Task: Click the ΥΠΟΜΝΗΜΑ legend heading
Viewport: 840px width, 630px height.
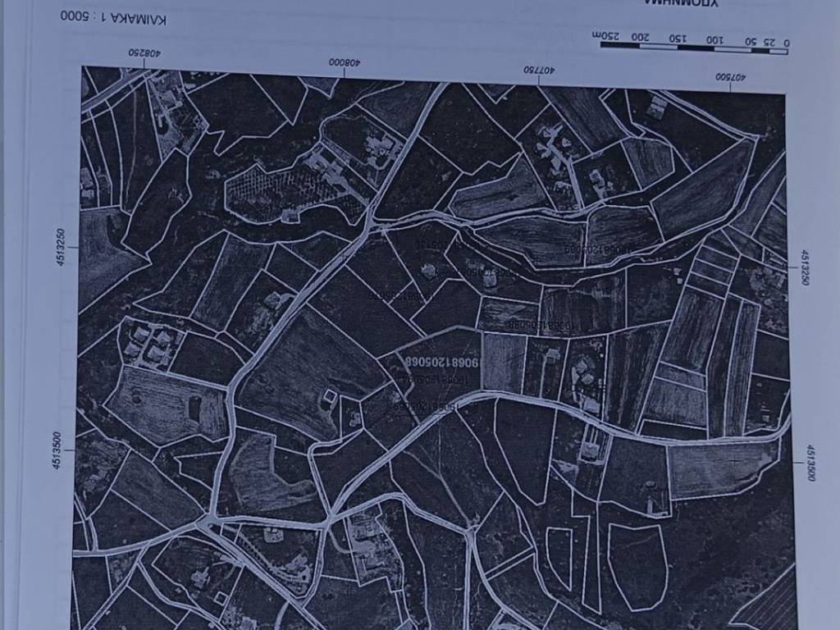Action: pos(680,4)
